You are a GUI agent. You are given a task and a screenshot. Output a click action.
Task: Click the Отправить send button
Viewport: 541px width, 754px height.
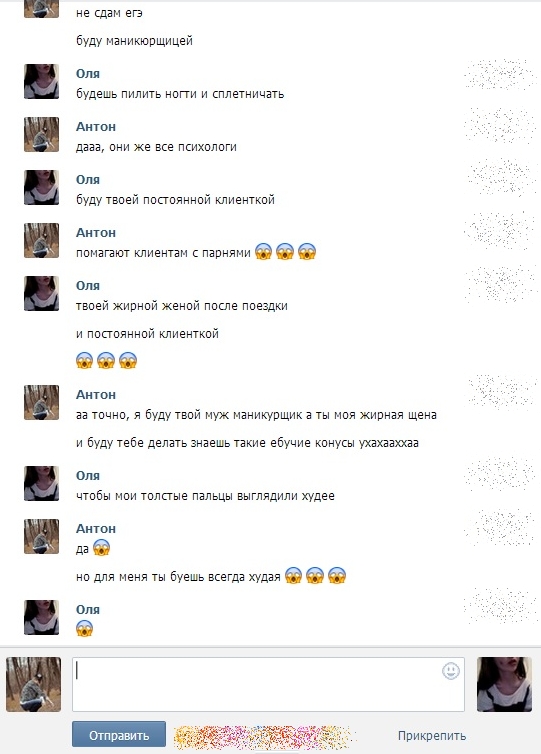(119, 735)
